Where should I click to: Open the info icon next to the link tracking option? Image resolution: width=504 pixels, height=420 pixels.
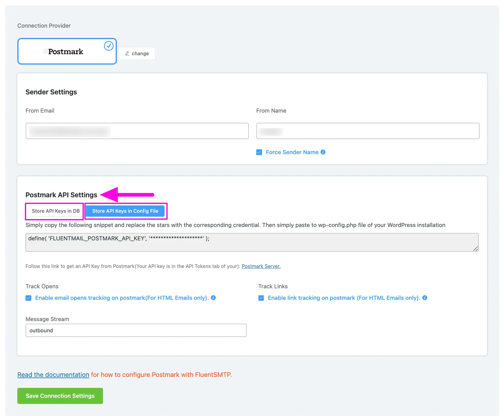[425, 298]
